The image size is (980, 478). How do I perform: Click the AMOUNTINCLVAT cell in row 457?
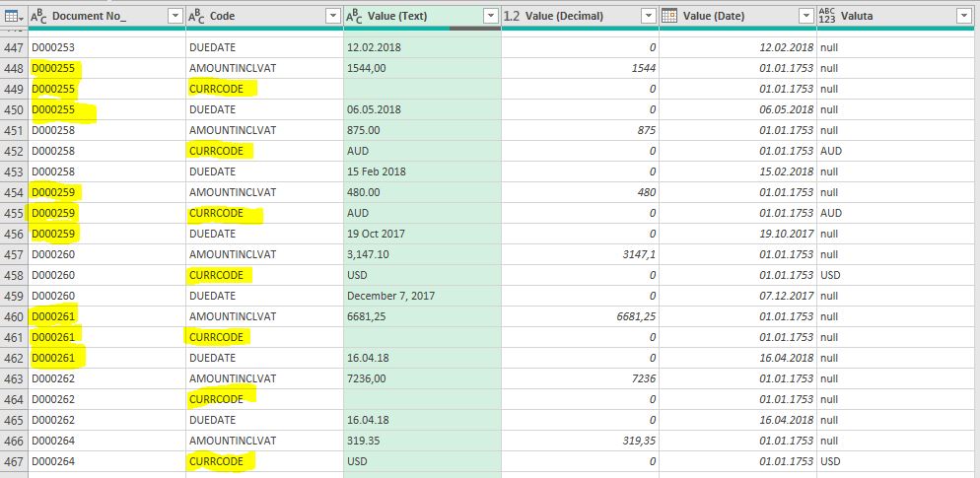[x=265, y=254]
